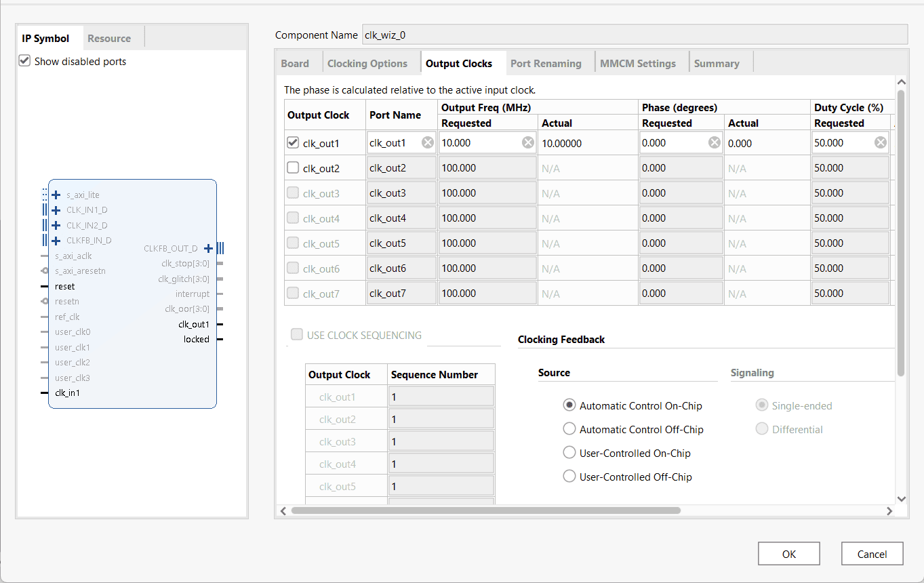Uncheck Show disabled ports
Viewport: 924px width, 583px height.
[x=24, y=61]
